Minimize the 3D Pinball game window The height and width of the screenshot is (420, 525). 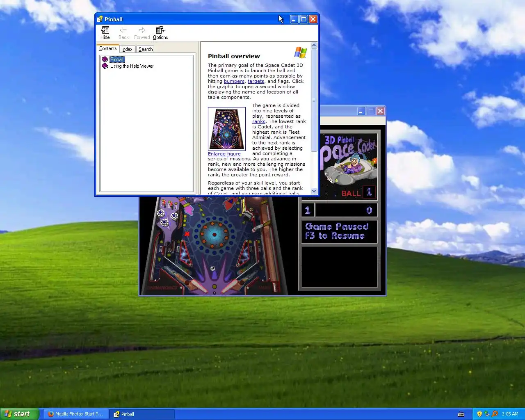click(x=361, y=111)
